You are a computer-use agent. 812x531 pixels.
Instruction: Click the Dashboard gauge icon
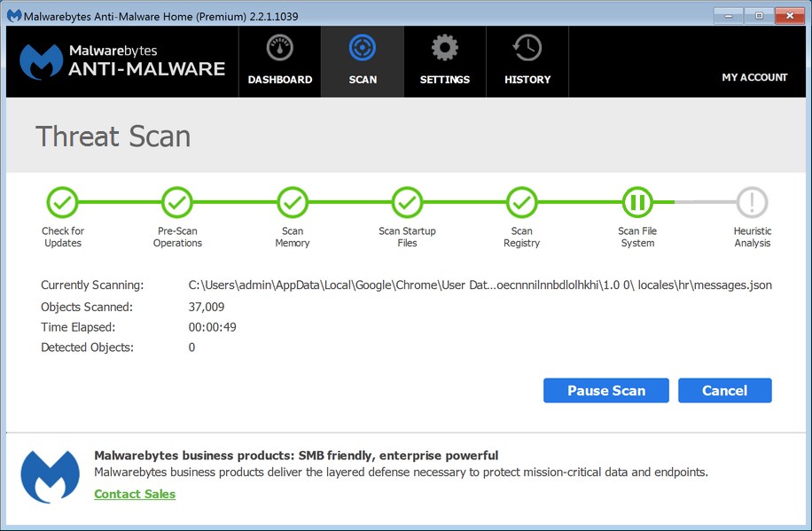[x=279, y=48]
